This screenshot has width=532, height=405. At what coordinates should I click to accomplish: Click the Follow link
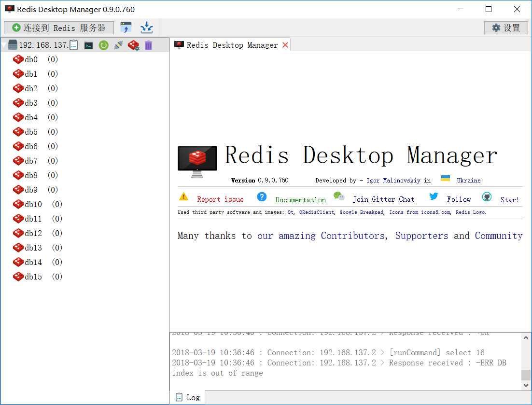459,199
